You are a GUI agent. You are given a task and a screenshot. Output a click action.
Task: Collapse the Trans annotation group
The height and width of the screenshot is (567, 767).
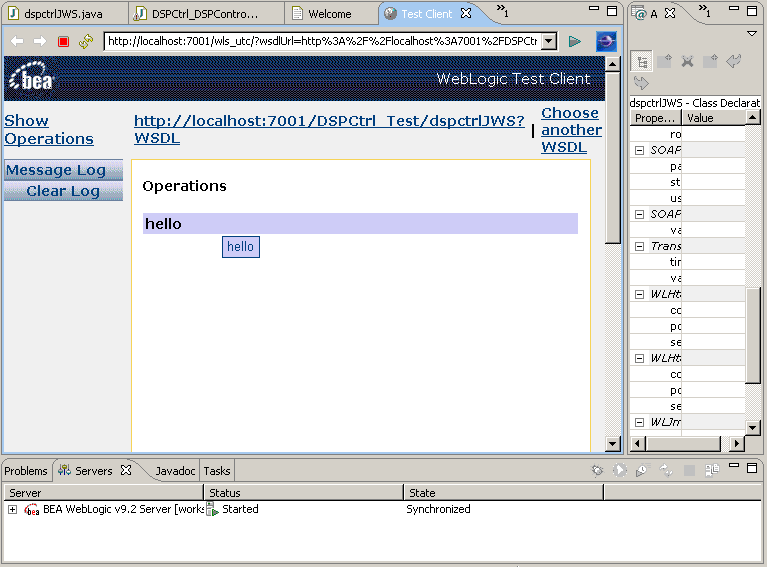pos(639,246)
